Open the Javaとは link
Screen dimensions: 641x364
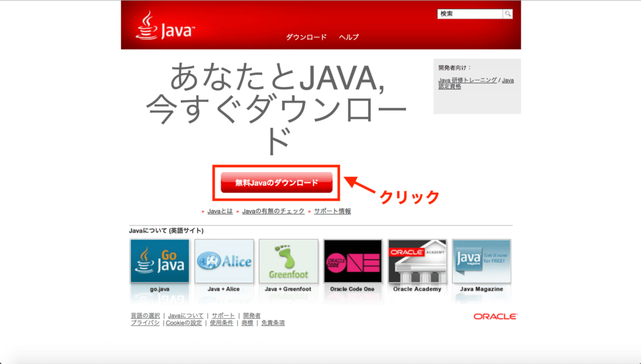[x=220, y=211]
